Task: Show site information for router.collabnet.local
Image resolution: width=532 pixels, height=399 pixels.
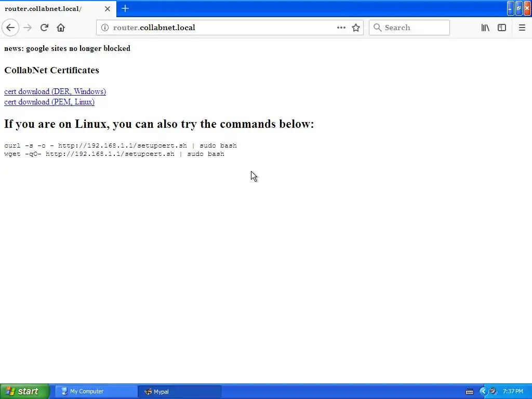Action: pyautogui.click(x=105, y=28)
